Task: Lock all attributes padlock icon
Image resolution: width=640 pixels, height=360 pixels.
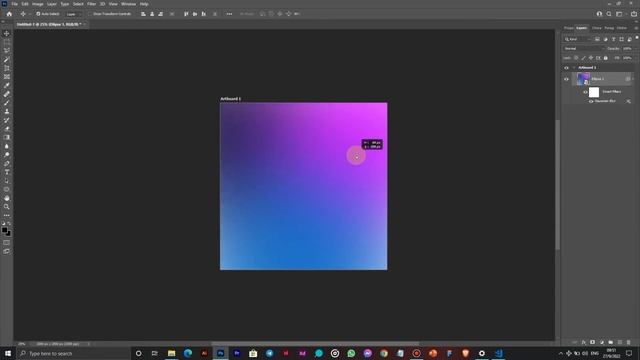Action: coord(606,58)
